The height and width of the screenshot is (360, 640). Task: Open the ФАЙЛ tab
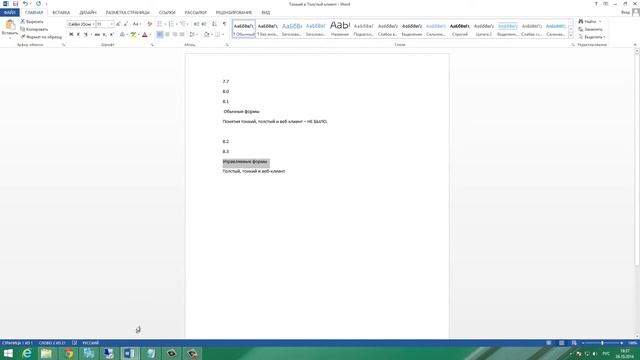(x=10, y=12)
